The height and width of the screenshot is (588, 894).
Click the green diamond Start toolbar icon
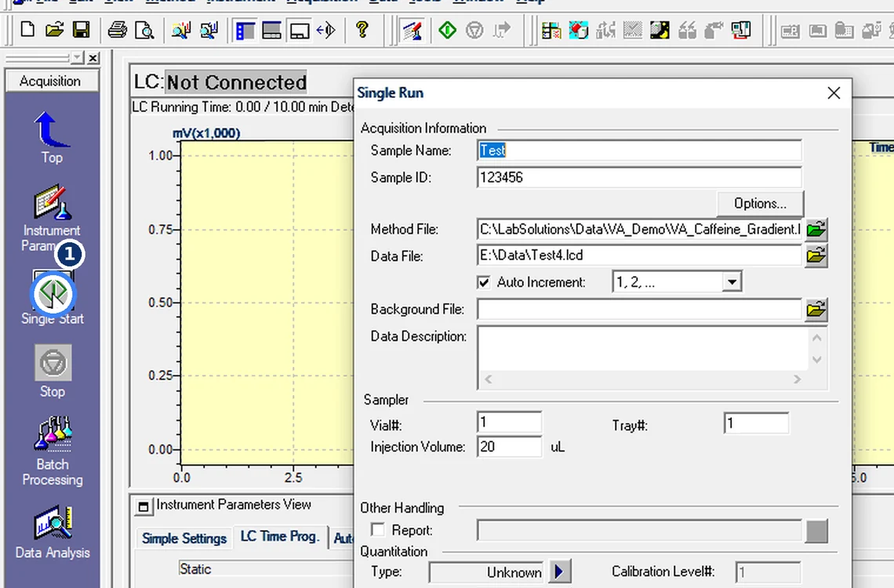[448, 30]
